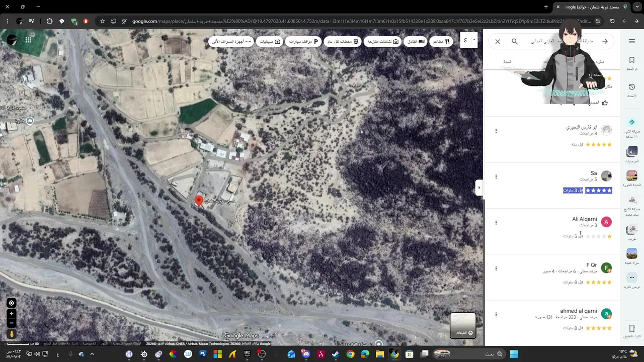644x362 pixels.
Task: Open the Google Maps hamburger menu
Action: pyautogui.click(x=631, y=41)
